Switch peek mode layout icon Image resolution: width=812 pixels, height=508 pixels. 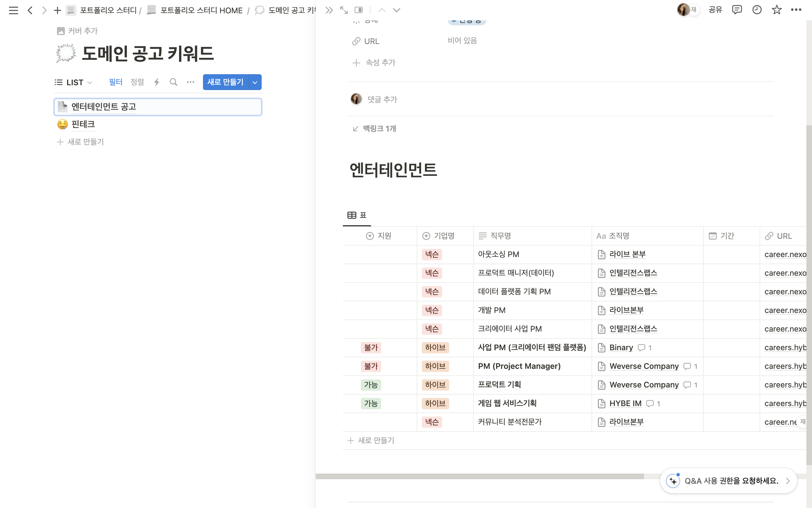tap(359, 10)
